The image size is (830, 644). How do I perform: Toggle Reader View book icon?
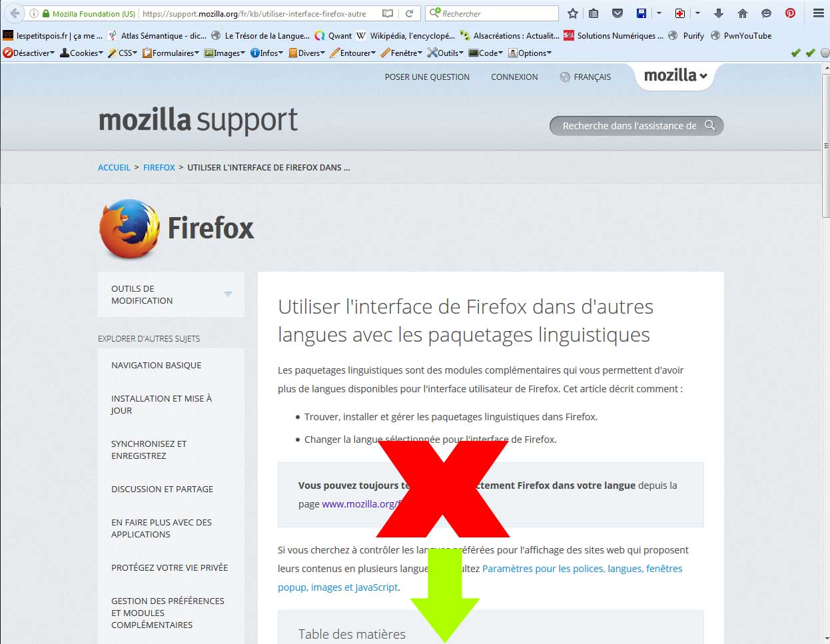(x=388, y=13)
